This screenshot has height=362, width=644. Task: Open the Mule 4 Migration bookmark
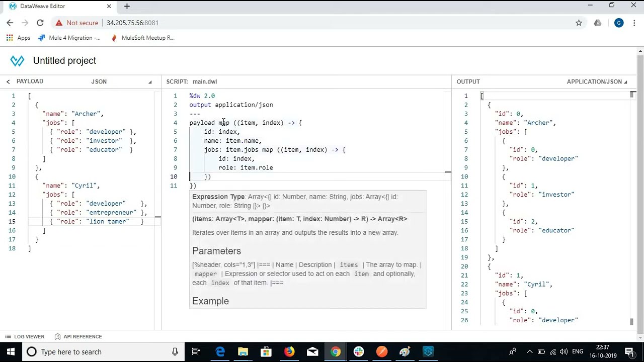[69, 38]
